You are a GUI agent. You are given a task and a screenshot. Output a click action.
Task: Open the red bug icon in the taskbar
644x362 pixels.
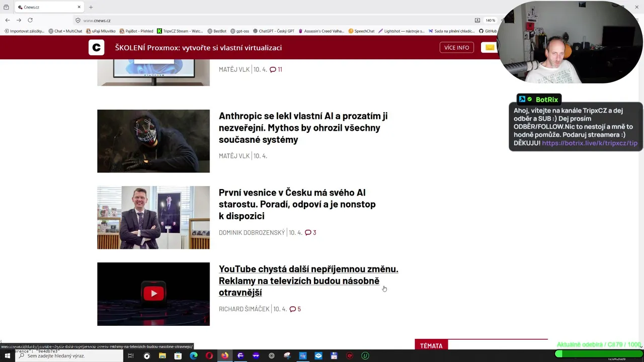click(350, 356)
